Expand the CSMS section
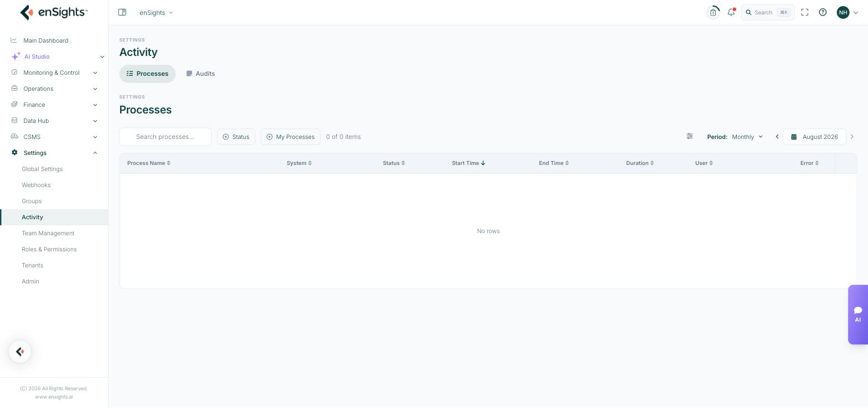This screenshot has width=868, height=408. coord(54,137)
